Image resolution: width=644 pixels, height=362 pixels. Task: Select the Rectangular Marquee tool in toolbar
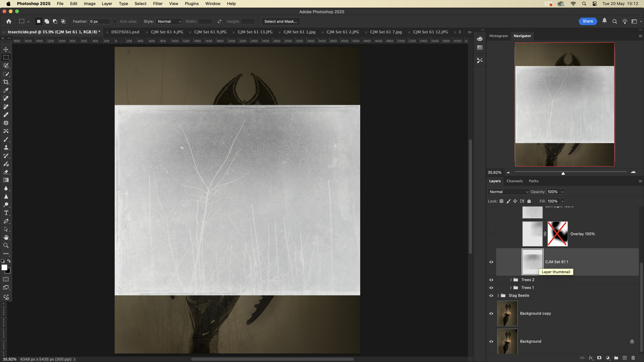pos(6,58)
